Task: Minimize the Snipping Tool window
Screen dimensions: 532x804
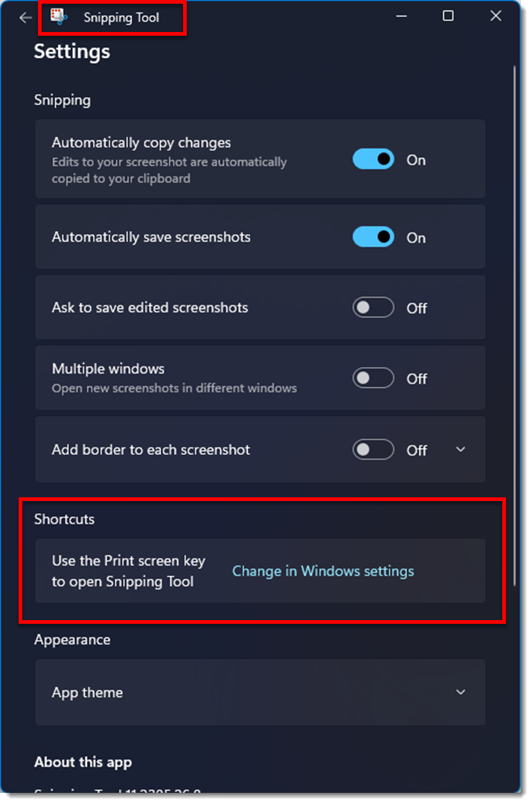Action: (401, 16)
